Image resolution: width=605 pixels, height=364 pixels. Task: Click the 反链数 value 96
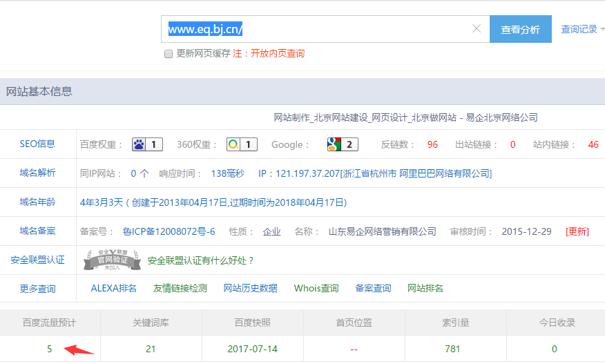click(x=432, y=144)
